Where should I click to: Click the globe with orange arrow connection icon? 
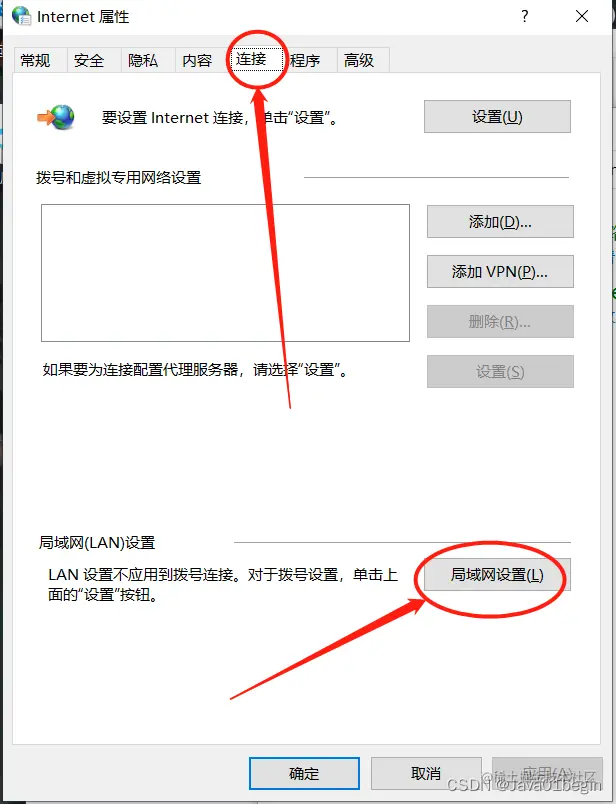(56, 117)
